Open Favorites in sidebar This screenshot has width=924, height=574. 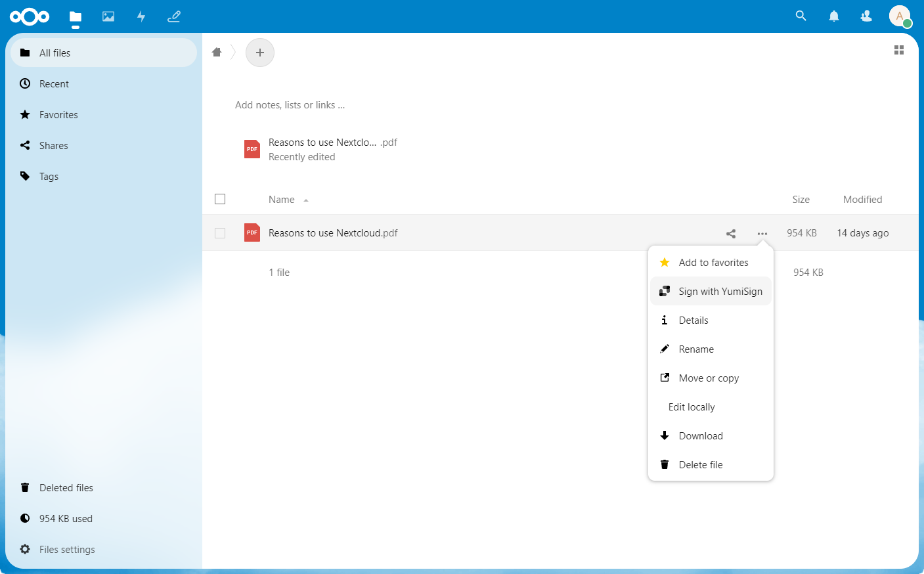[104, 114]
